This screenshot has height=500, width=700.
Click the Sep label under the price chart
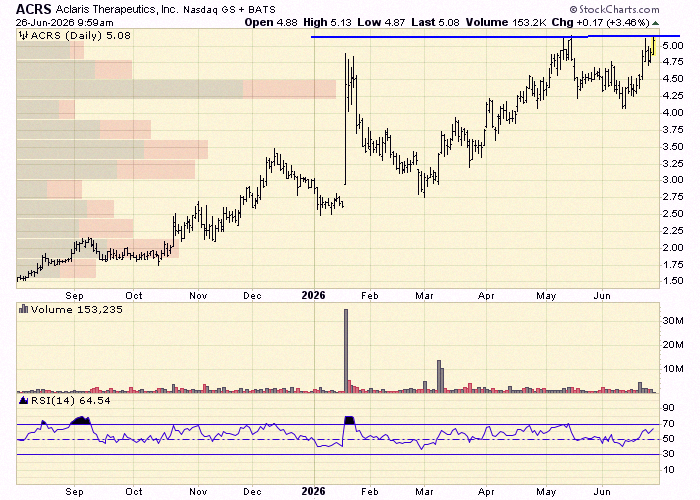click(x=74, y=296)
